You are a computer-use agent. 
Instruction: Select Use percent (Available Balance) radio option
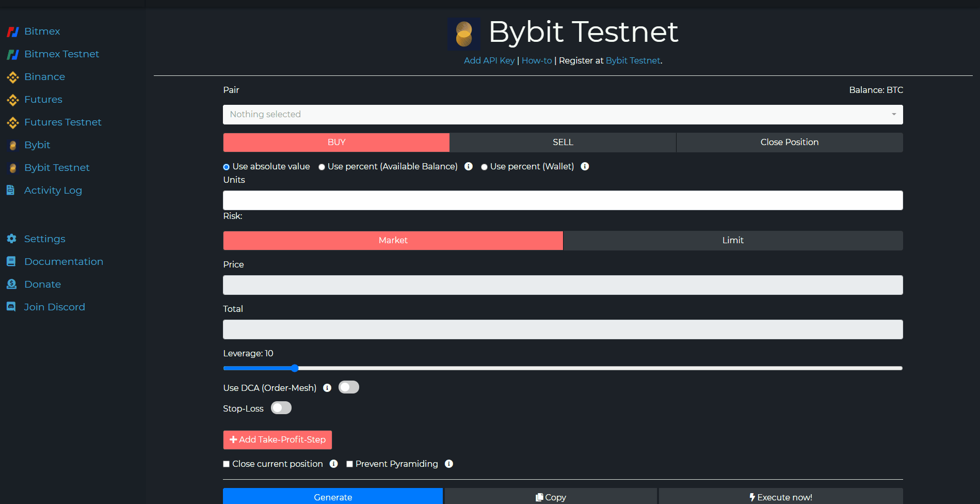pyautogui.click(x=322, y=167)
